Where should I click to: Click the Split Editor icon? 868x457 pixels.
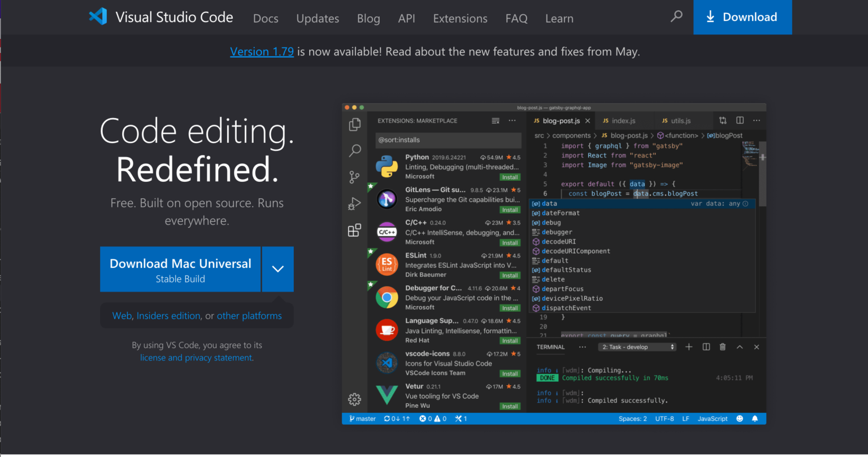pyautogui.click(x=740, y=120)
